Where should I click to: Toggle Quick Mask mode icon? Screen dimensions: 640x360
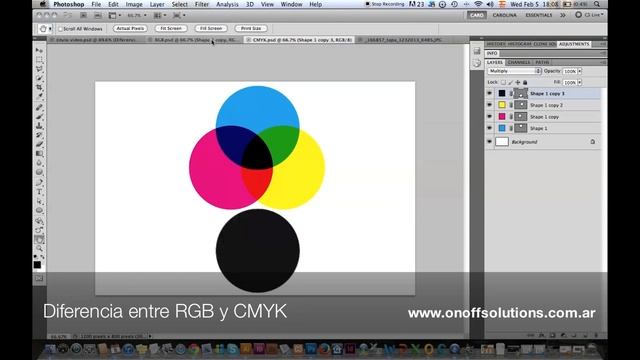(39, 278)
